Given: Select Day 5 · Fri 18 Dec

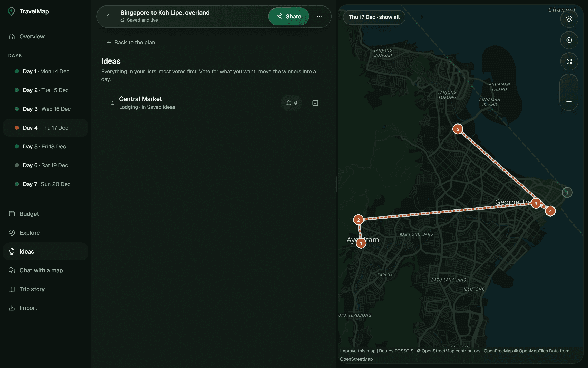Looking at the screenshot, I should [46, 147].
